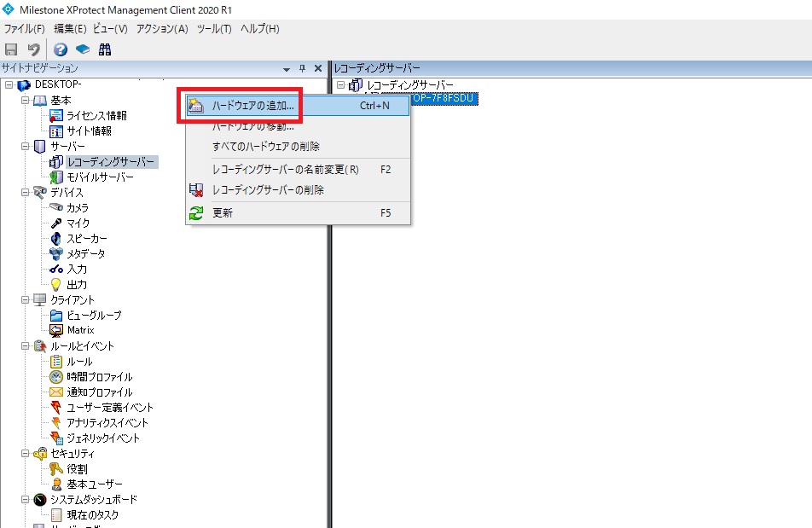Screen dimensions: 812x528
Task: Open the Matrix client icon
Action: (x=57, y=330)
